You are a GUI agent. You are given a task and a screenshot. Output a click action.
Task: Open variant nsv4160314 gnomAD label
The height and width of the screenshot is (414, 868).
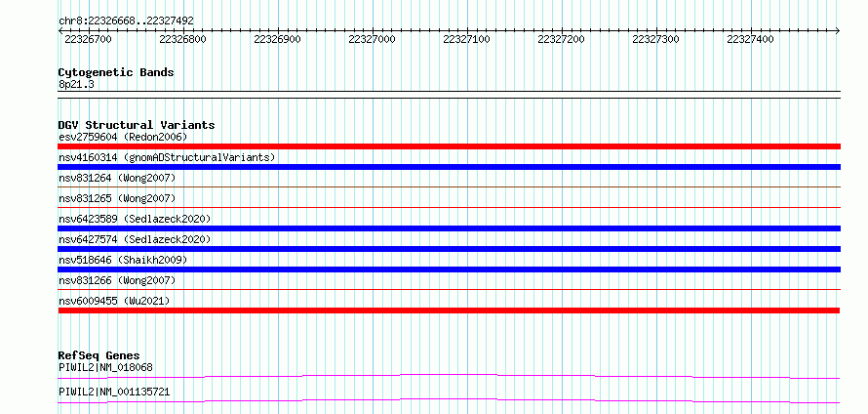[167, 157]
